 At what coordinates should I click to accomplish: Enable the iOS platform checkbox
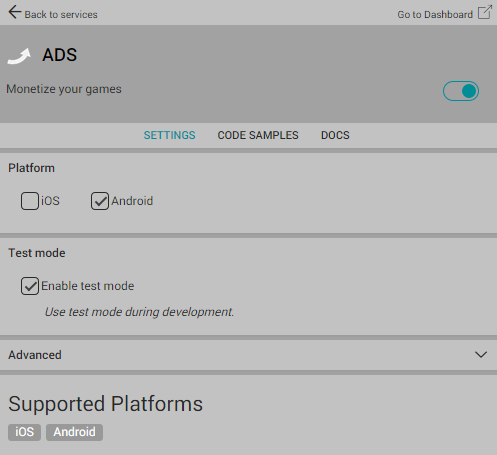pos(30,201)
